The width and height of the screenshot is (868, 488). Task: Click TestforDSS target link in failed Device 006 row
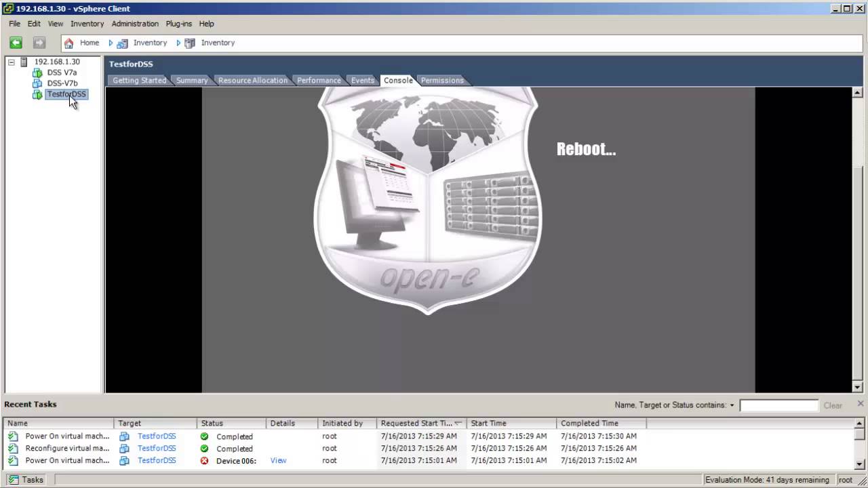157,461
